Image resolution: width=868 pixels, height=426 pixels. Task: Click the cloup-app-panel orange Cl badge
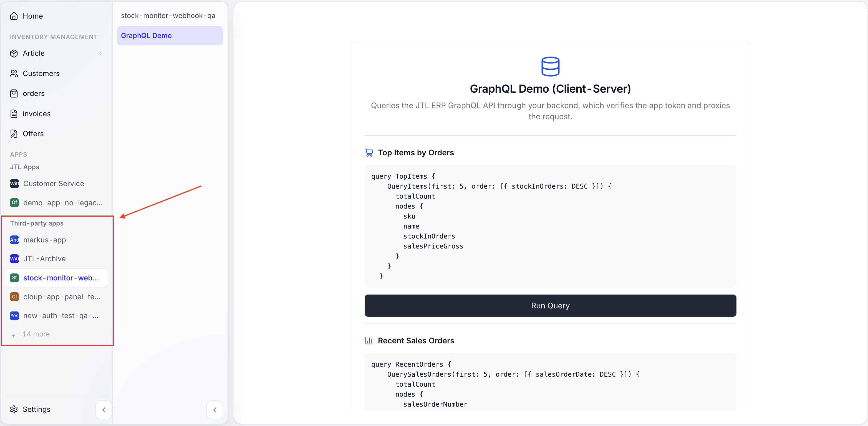click(x=14, y=297)
